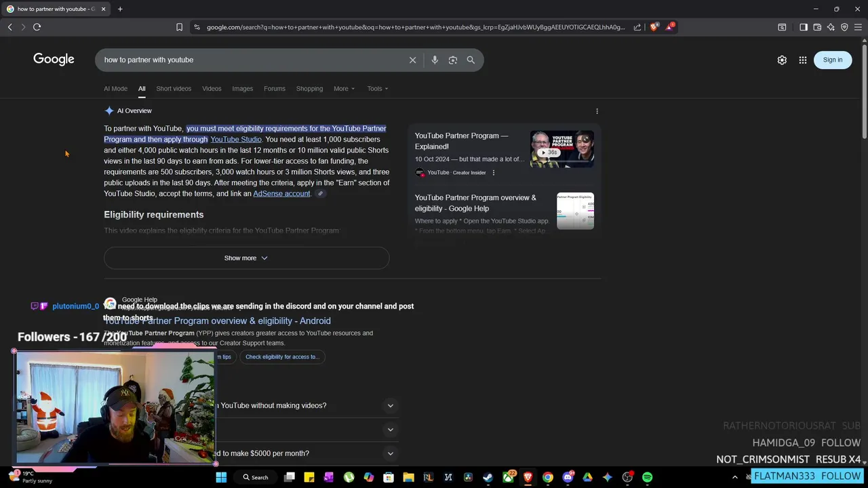Go back with the browser back arrow

tap(9, 27)
